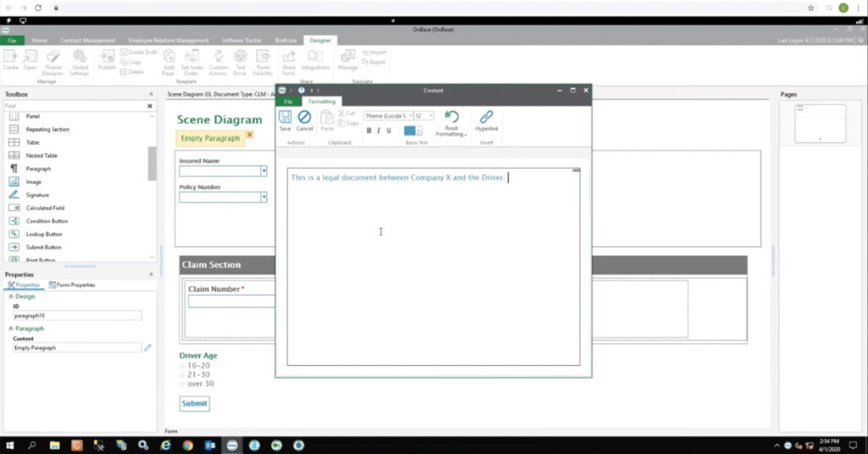Click the Cancel icon in Actions group
Screen dimensions: 868x454
tap(304, 119)
